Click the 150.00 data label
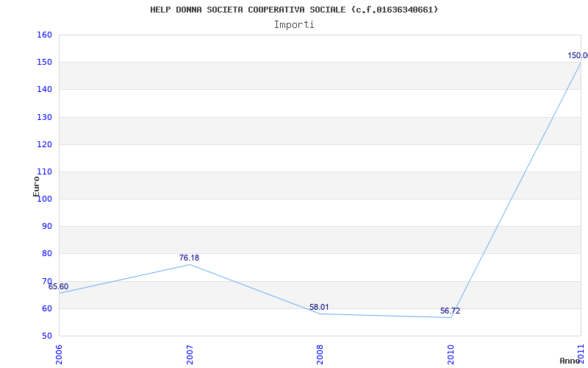This screenshot has height=368, width=588. coord(578,56)
